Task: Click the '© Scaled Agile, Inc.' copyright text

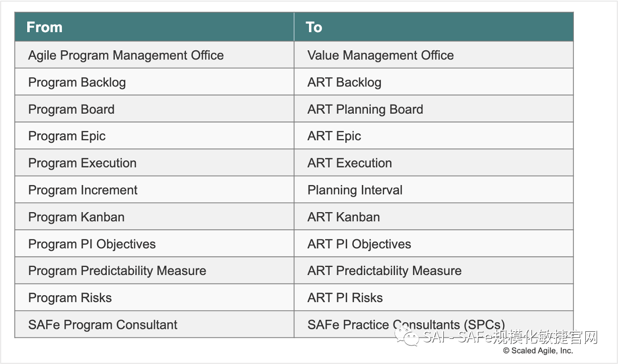Action: point(538,351)
